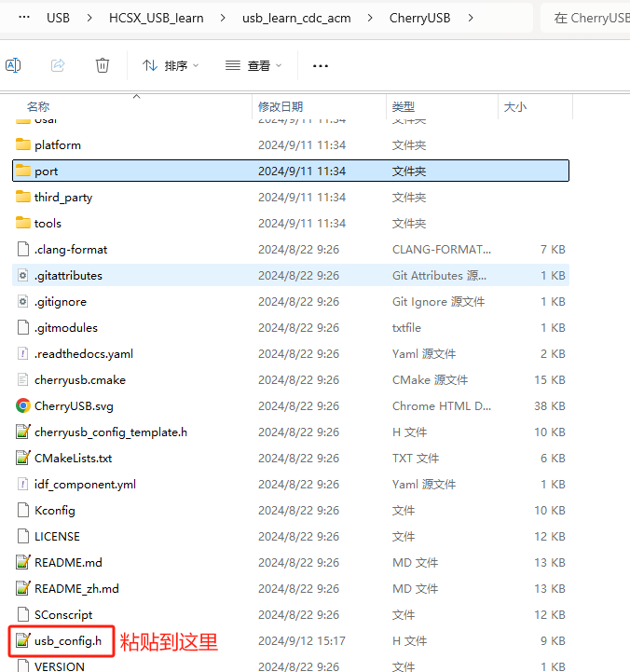Expand chevron after USB in breadcrumb
This screenshot has height=672, width=630.
89,18
